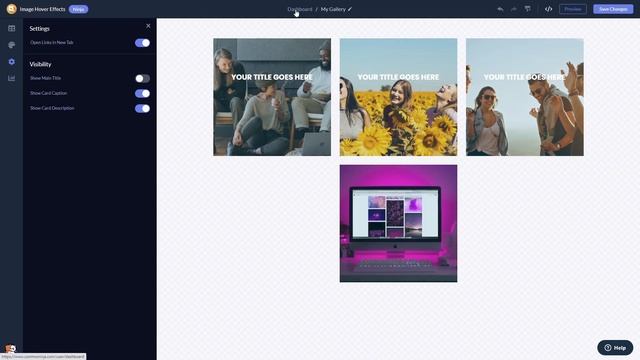
Task: Click the Visibility section heading
Action: (x=40, y=64)
